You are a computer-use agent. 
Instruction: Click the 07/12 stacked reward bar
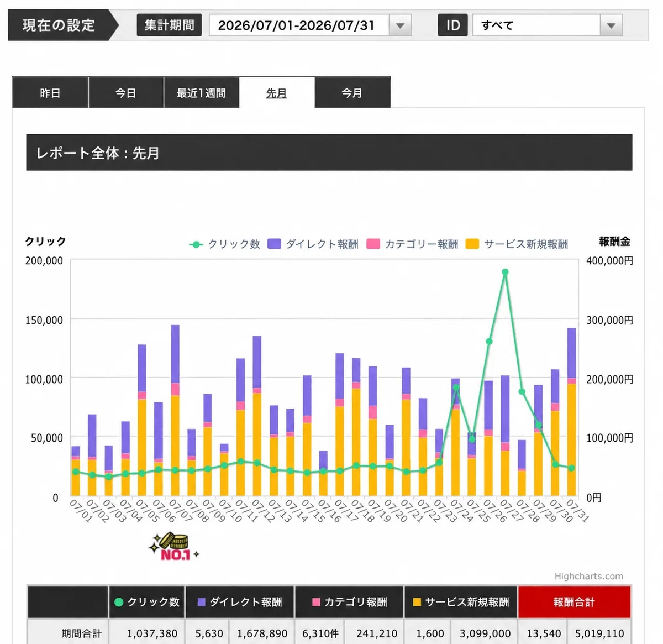[x=257, y=416]
